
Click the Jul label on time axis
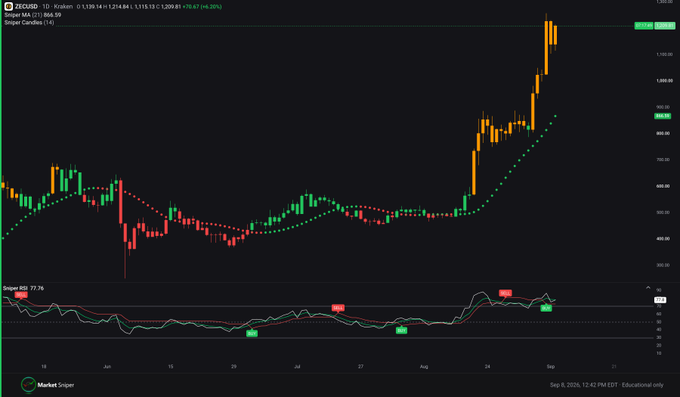point(297,367)
